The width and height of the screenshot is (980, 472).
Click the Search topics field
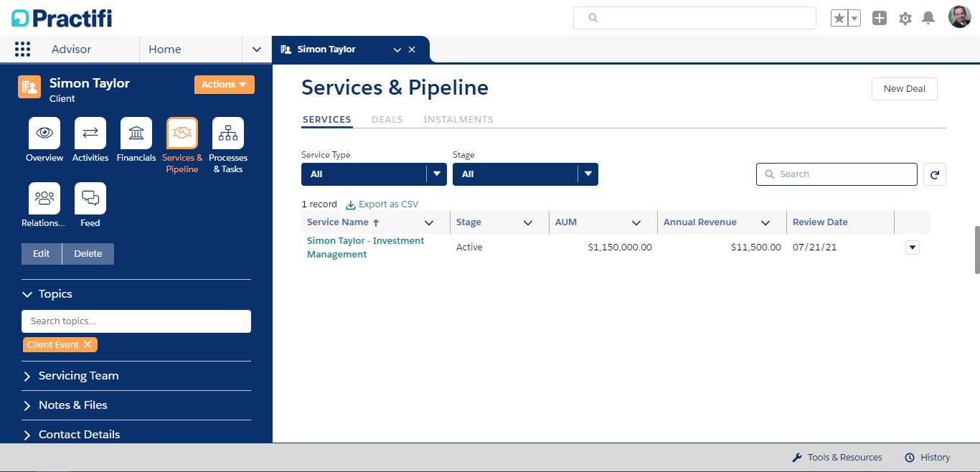tap(136, 321)
